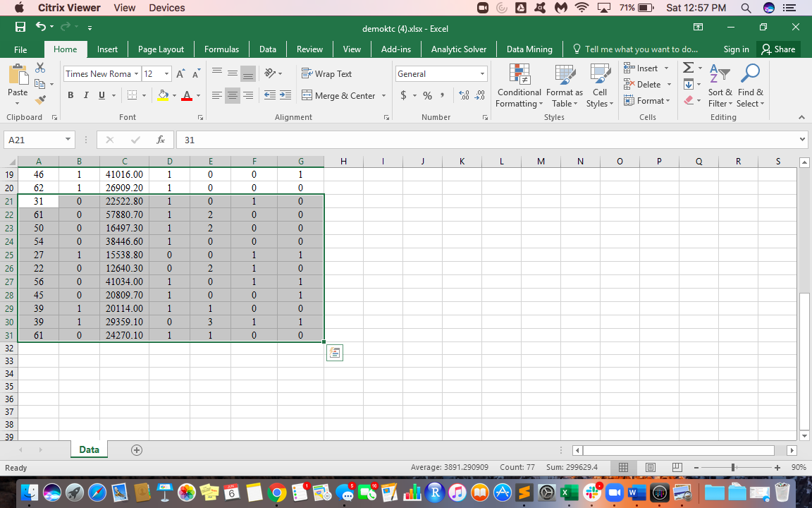Click the Insert Function fx icon
The image size is (812, 508).
pyautogui.click(x=161, y=140)
